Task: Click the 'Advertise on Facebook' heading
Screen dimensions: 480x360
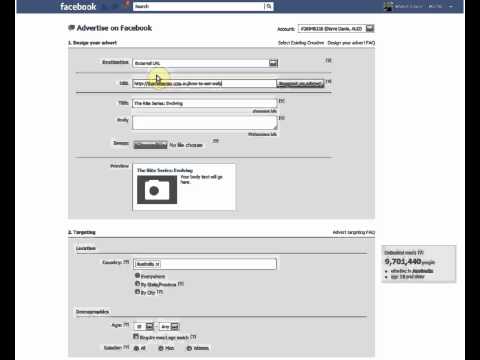Action: pyautogui.click(x=114, y=28)
